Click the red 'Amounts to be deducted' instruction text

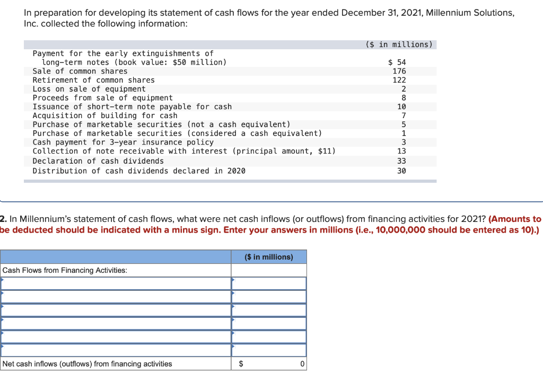click(x=270, y=225)
